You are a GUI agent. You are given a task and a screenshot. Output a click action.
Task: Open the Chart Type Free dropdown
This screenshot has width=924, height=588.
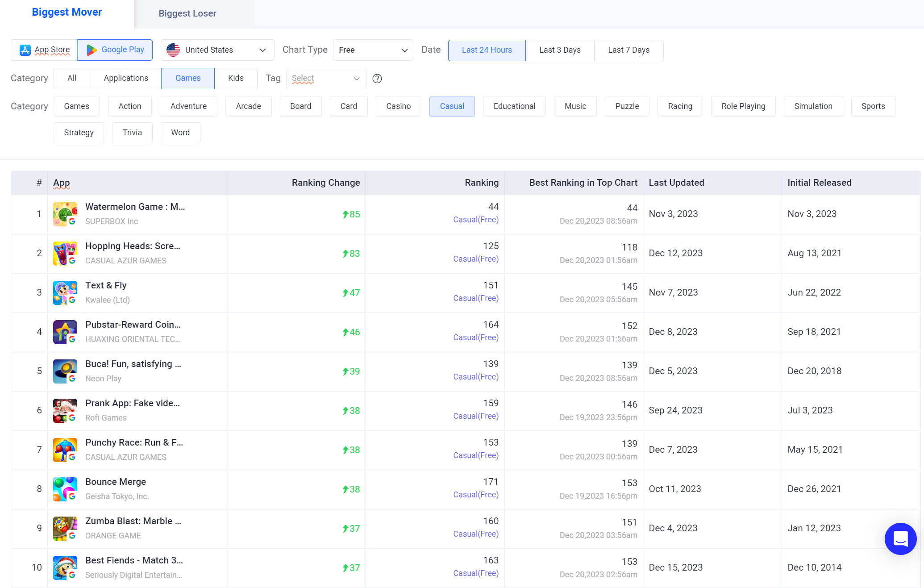pyautogui.click(x=373, y=50)
